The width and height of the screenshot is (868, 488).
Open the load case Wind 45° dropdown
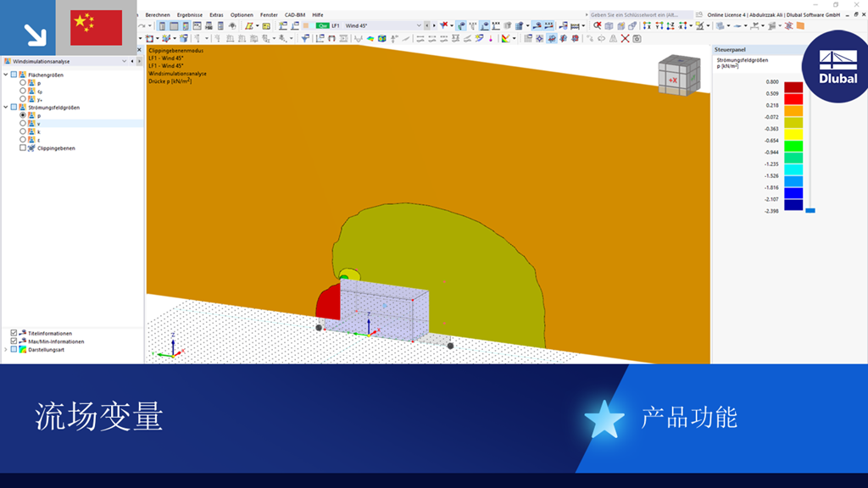(x=419, y=25)
